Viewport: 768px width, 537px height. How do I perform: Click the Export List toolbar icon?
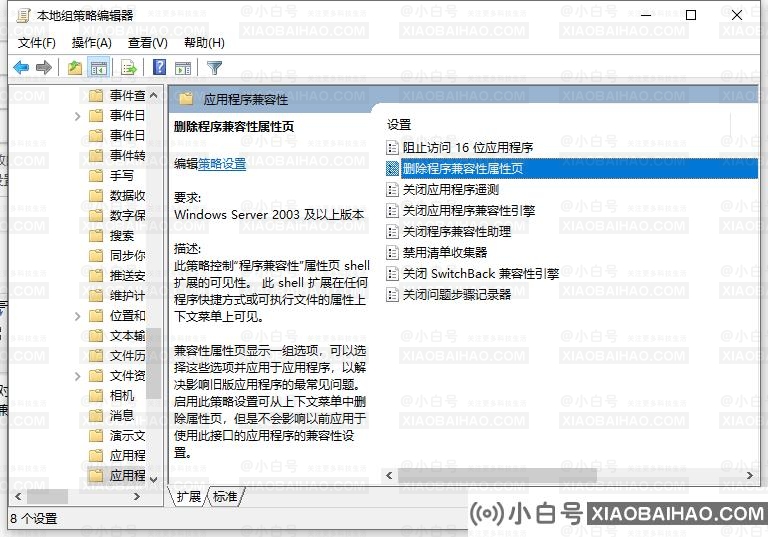128,68
